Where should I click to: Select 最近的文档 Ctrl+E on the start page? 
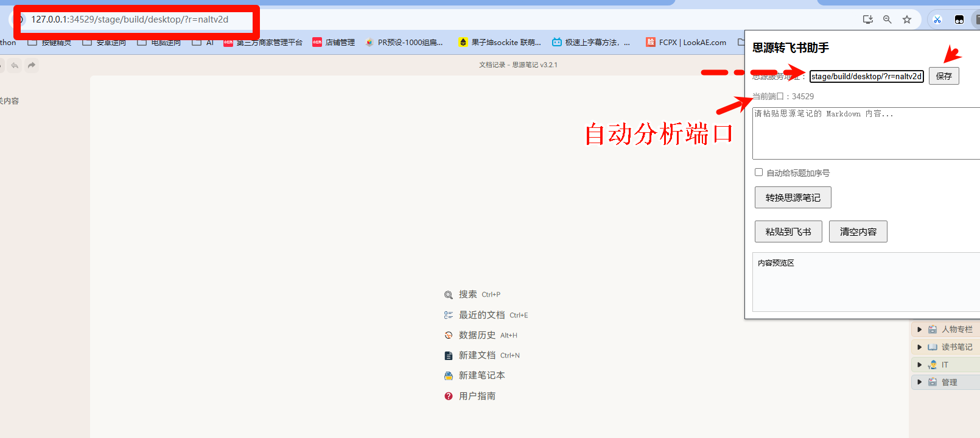pyautogui.click(x=486, y=316)
